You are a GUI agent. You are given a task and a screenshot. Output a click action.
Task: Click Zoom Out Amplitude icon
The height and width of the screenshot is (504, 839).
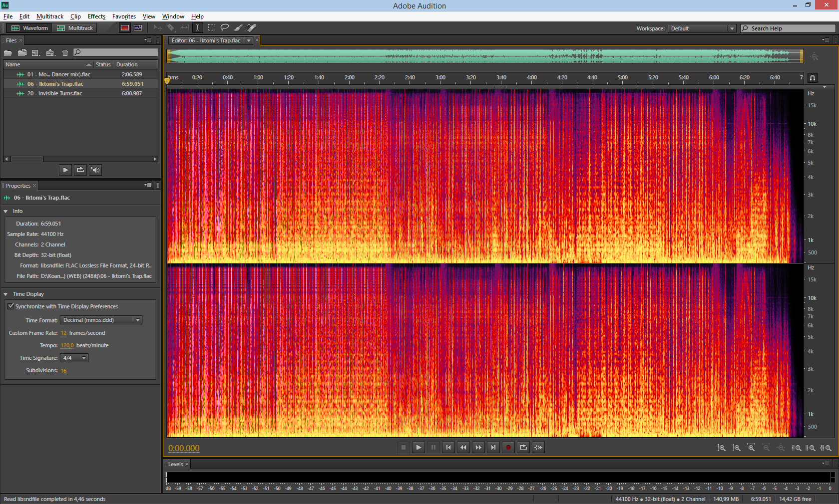[x=737, y=448]
